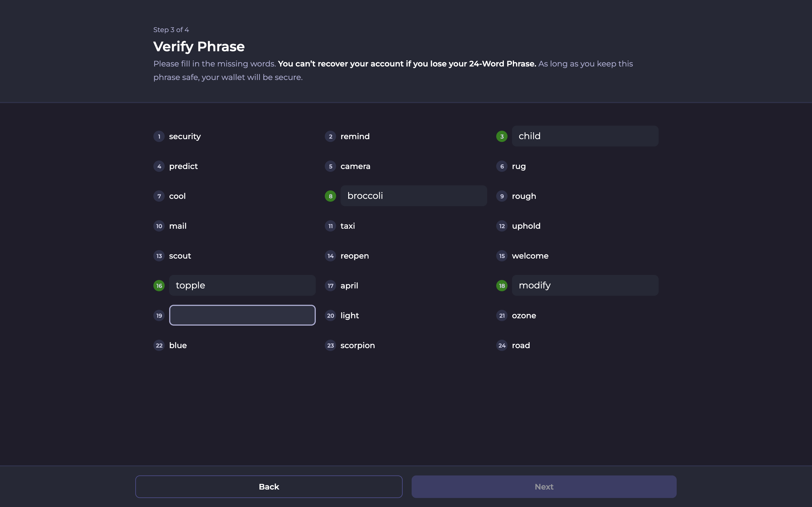Click the green number 18 badge
The width and height of the screenshot is (812, 507).
502,286
